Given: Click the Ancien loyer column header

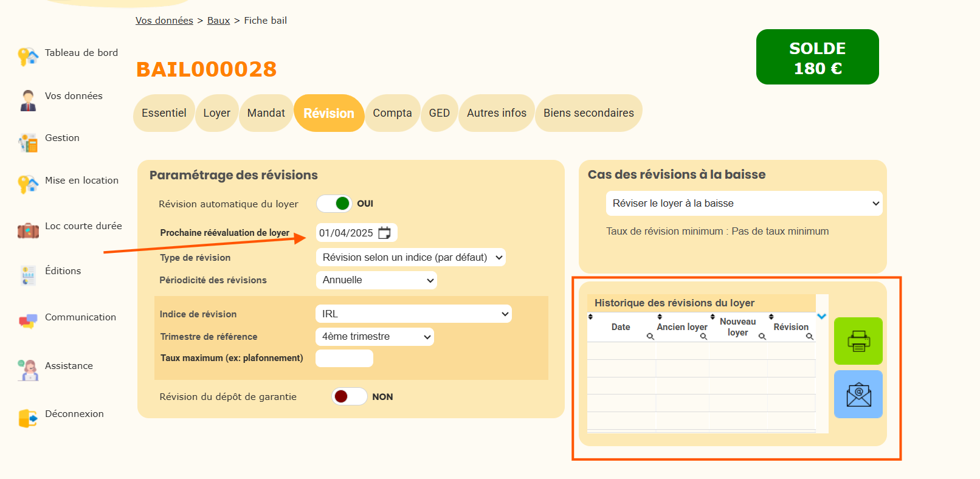Looking at the screenshot, I should pos(682,327).
